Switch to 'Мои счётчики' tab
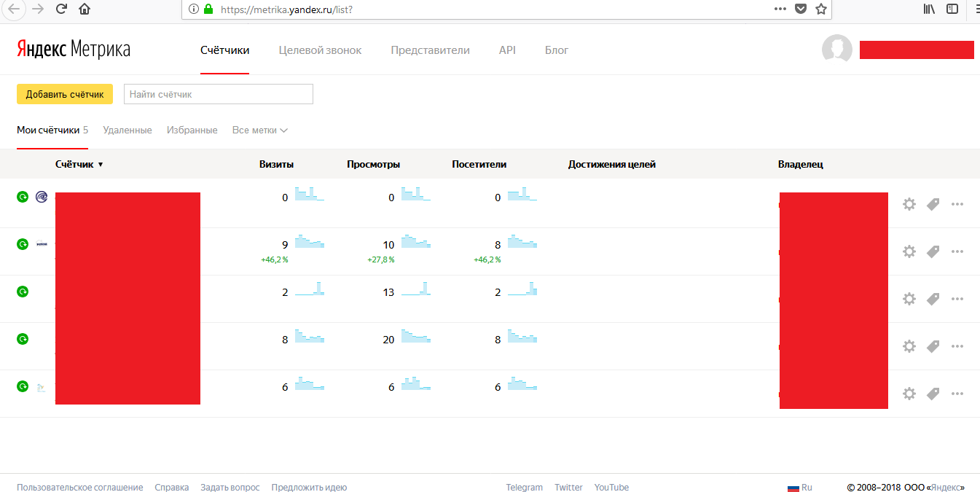980x492 pixels. point(52,130)
